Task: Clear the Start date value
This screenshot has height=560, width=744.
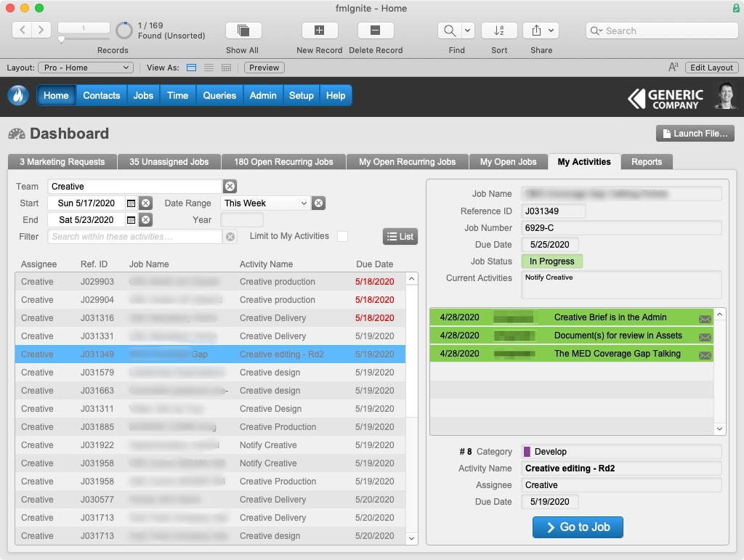Action: [145, 203]
